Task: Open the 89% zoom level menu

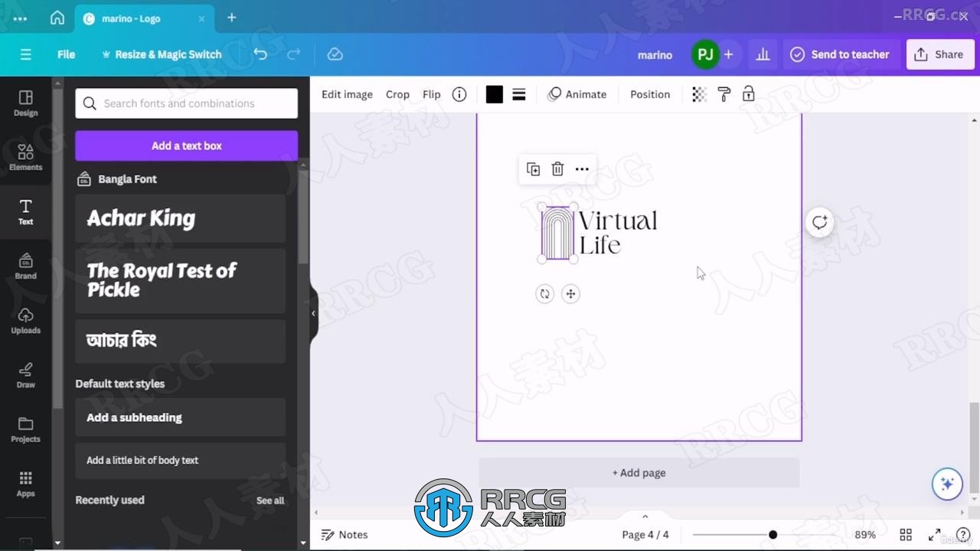Action: coord(865,535)
